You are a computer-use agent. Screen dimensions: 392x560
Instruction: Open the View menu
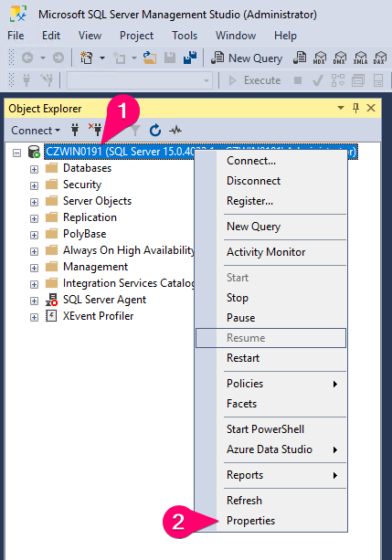(x=90, y=36)
